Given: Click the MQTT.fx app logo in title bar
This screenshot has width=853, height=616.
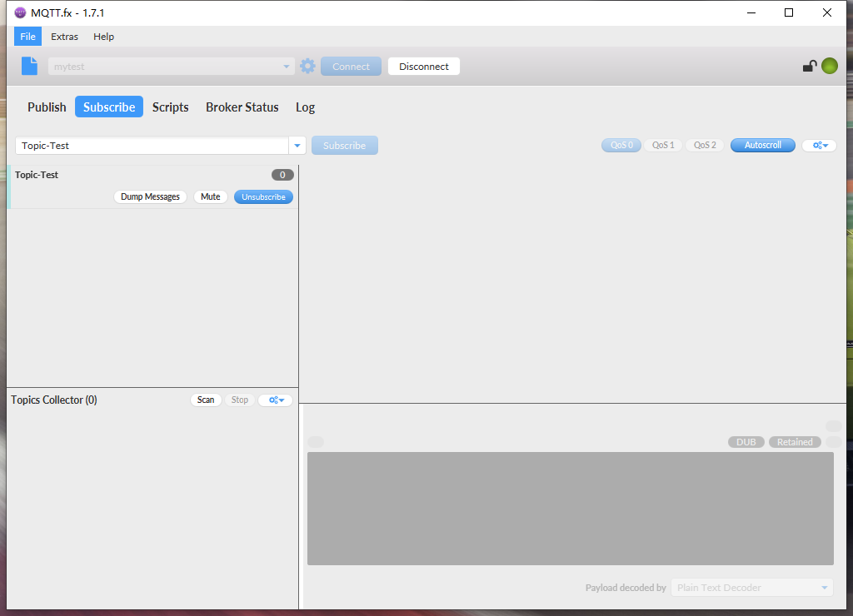Looking at the screenshot, I should [20, 12].
